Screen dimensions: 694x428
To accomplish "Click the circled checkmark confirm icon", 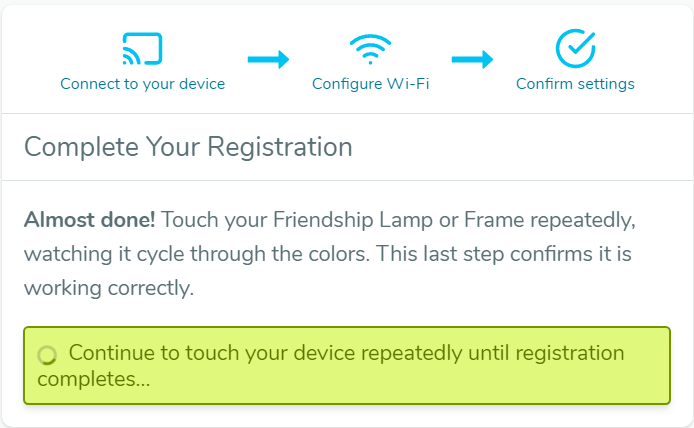I will point(575,48).
